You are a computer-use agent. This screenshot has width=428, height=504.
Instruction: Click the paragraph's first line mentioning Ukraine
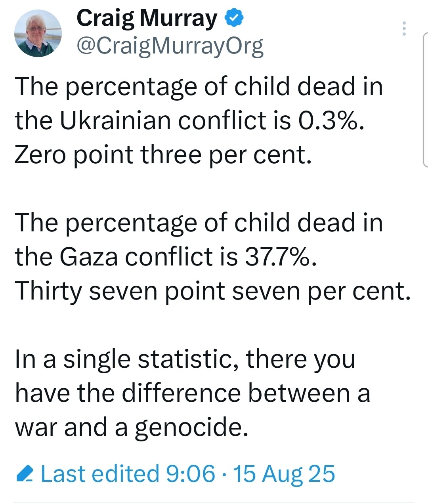point(199,86)
